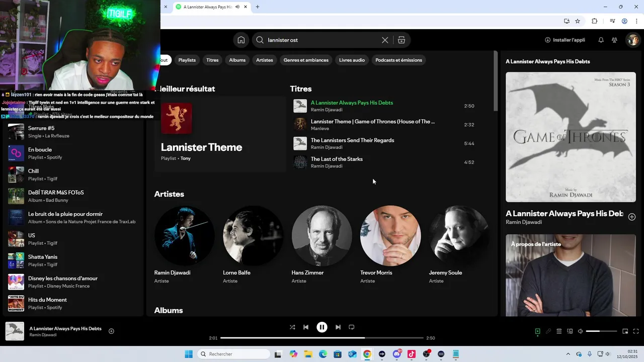Enter full screen mode
The width and height of the screenshot is (644, 362).
tap(636, 331)
